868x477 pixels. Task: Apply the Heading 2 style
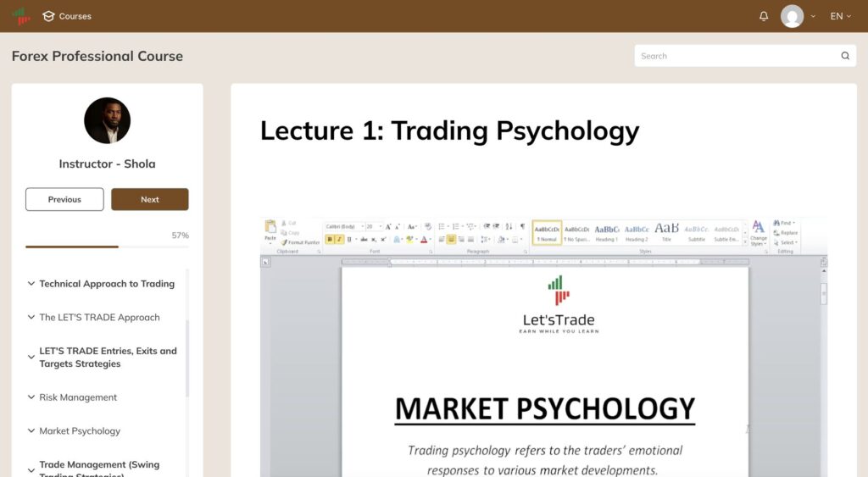point(637,232)
